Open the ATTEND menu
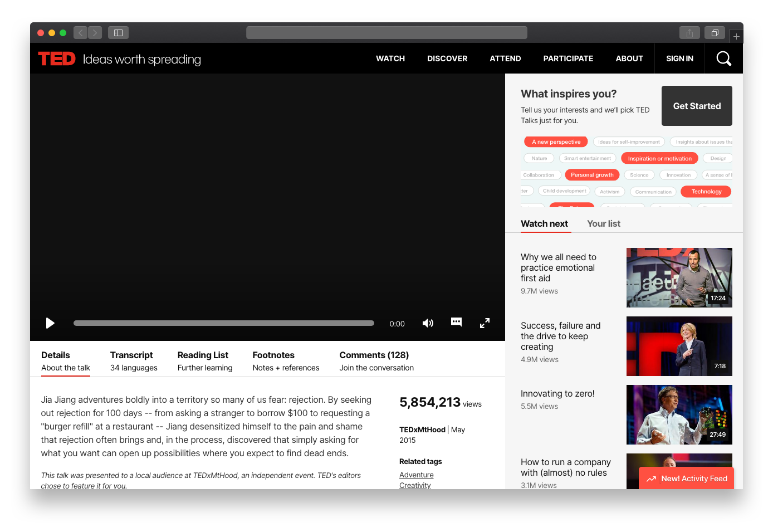This screenshot has height=532, width=773. point(505,58)
